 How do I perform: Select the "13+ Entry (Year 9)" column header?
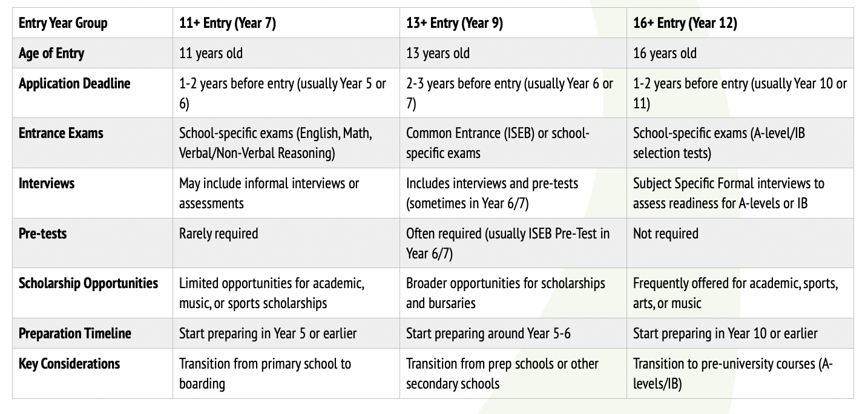click(x=454, y=24)
